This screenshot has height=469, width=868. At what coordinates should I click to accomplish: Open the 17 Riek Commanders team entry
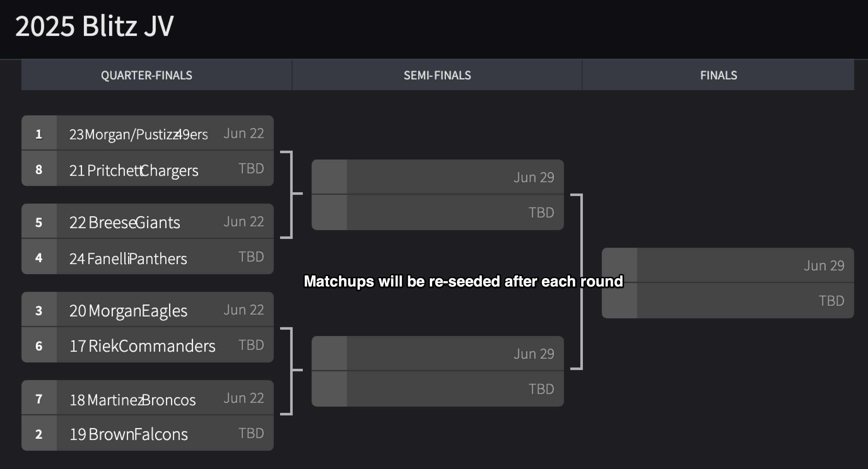(142, 346)
